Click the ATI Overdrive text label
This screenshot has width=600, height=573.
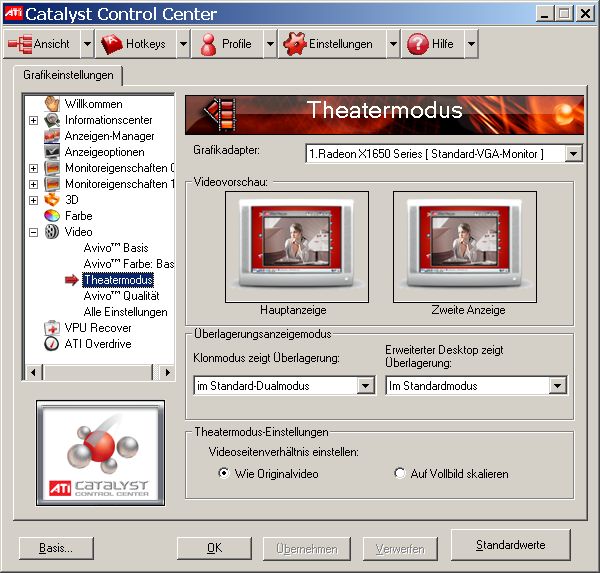coord(98,344)
